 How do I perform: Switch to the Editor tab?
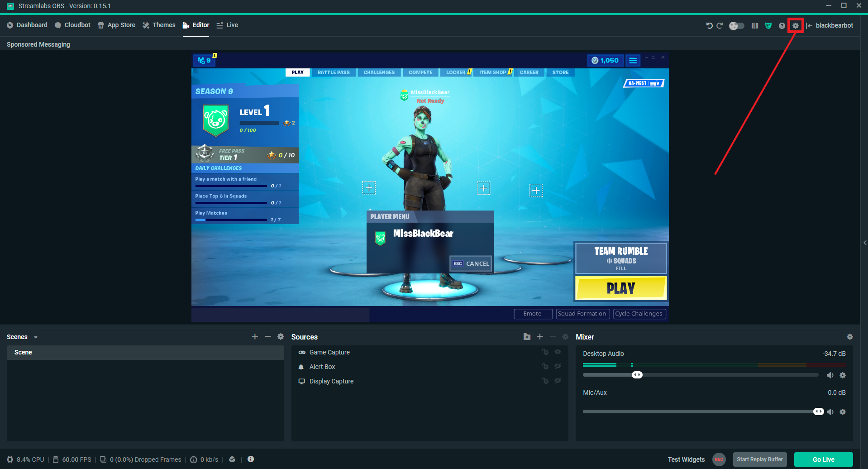coord(196,25)
